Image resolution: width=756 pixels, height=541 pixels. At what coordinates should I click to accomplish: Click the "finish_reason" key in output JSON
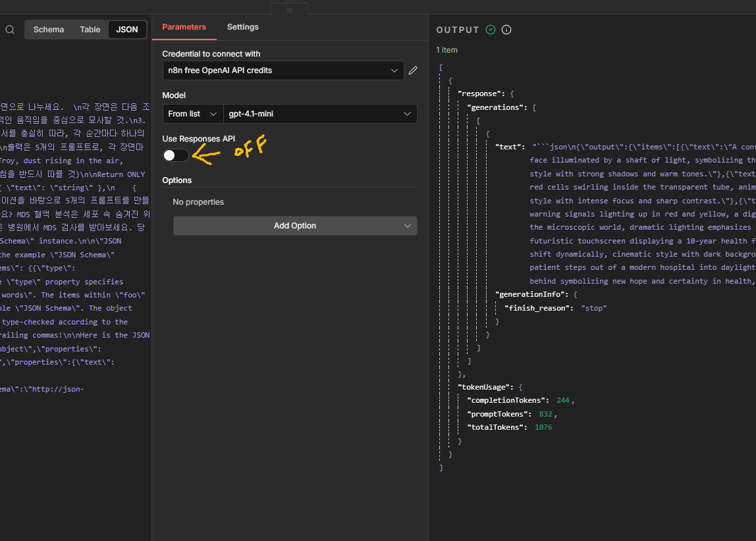click(x=537, y=308)
